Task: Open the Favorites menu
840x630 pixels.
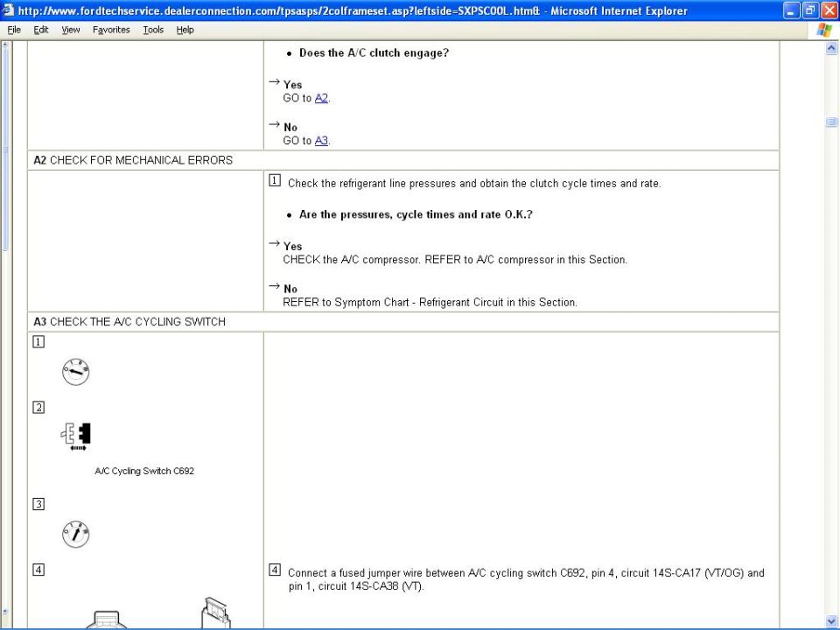Action: [x=111, y=30]
